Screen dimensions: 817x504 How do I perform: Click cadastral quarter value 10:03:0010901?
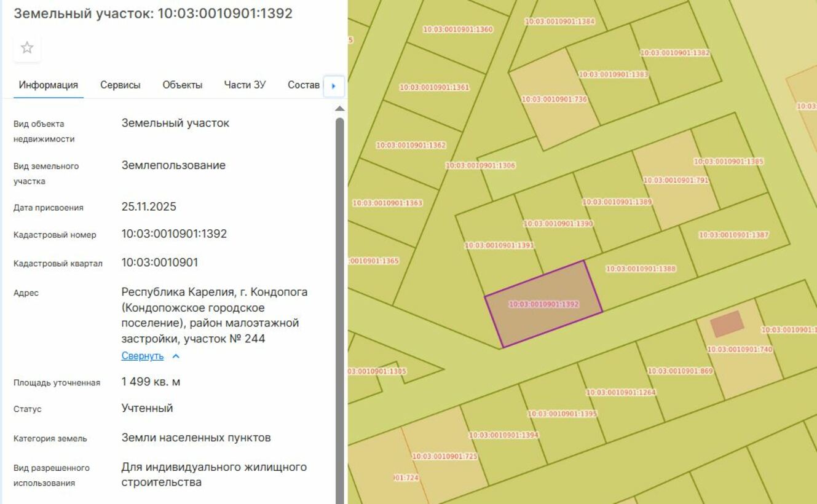pos(160,262)
